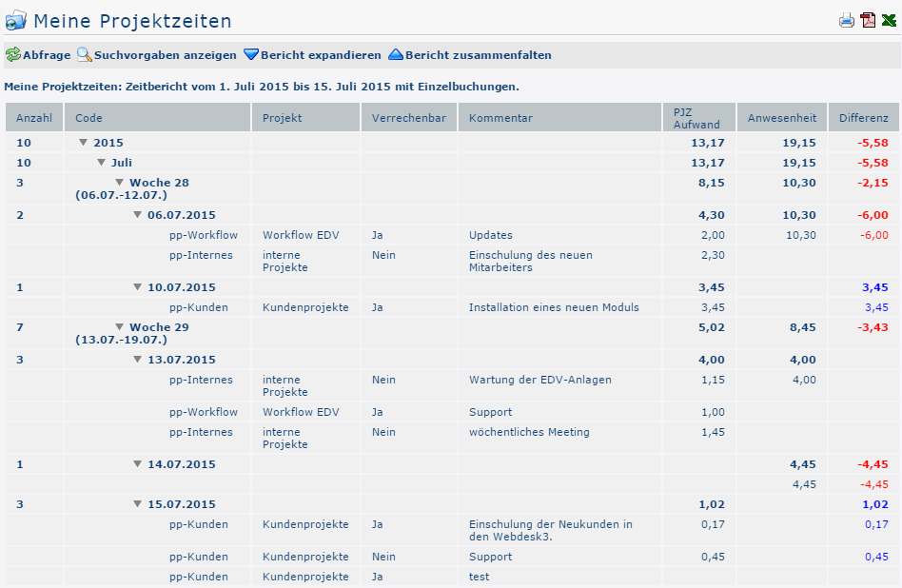Viewport: 902px width, 588px height.
Task: Click Suchvorgaben anzeigen link
Action: (x=164, y=55)
